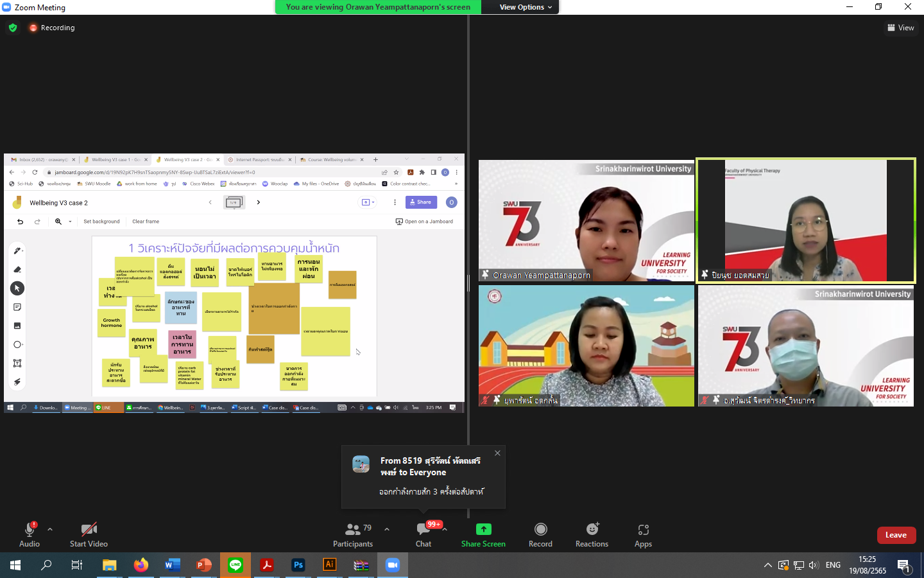Expand the View Options dropdown
924x578 pixels.
click(x=526, y=7)
